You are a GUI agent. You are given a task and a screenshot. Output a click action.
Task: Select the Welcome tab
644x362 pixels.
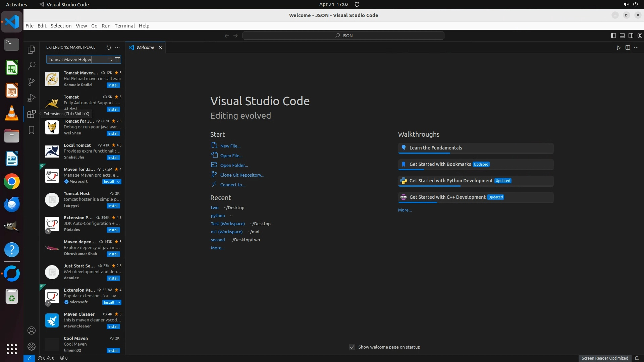tap(145, 48)
